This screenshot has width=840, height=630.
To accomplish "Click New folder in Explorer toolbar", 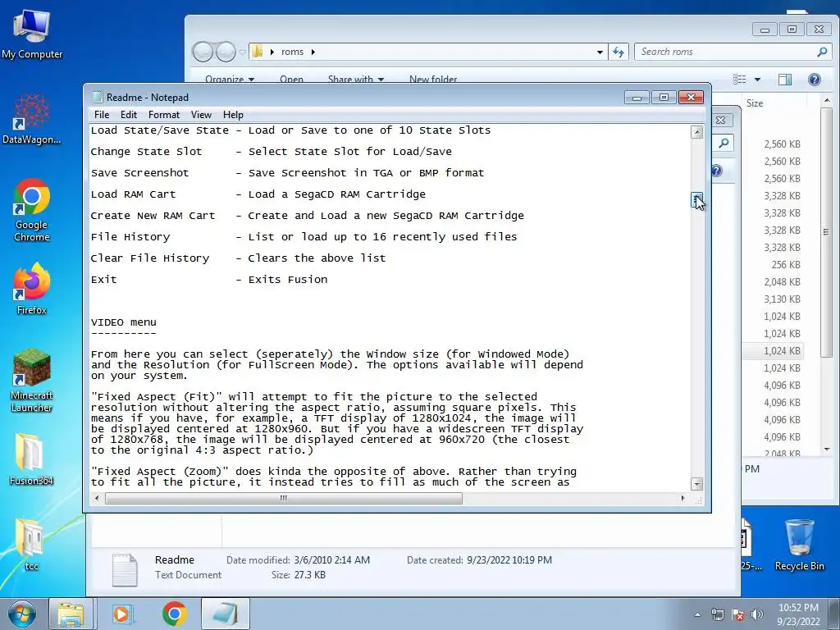I will [433, 80].
